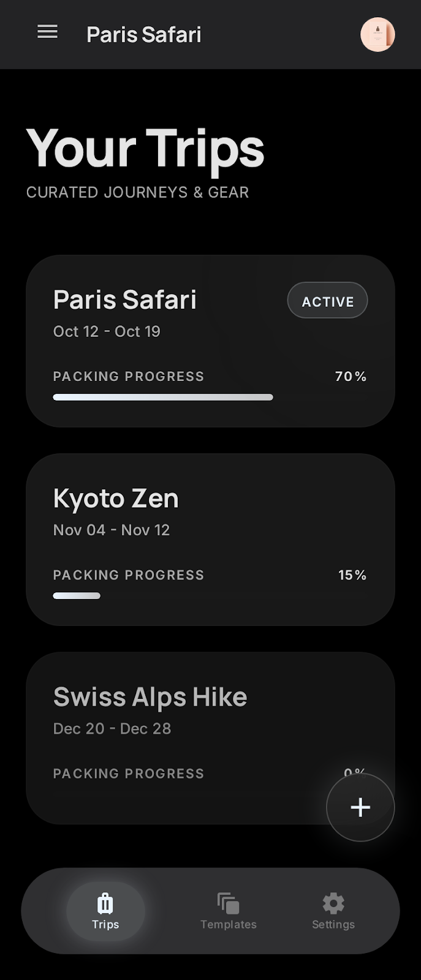Tap the ACTIVE badge on Paris Safari

327,300
